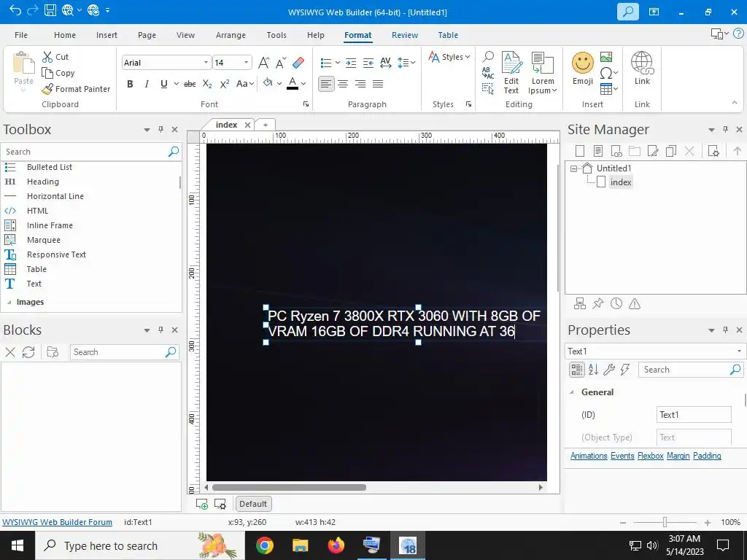
Task: Justify the text paragraph
Action: [378, 85]
